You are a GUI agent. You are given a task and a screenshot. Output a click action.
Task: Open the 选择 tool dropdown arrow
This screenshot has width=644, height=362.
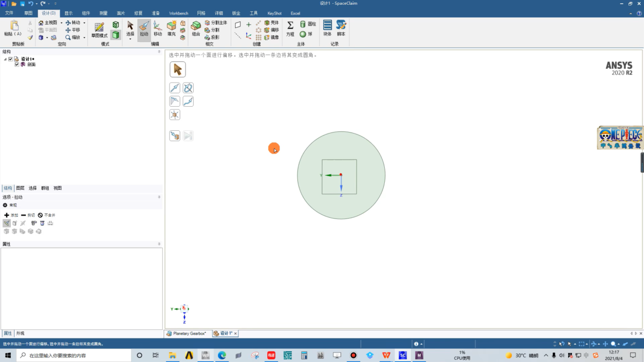coord(130,39)
